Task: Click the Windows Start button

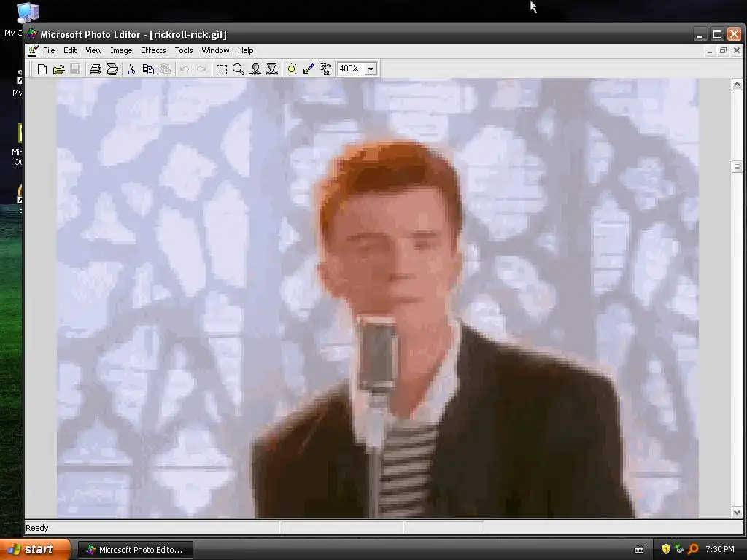Action: pos(34,550)
